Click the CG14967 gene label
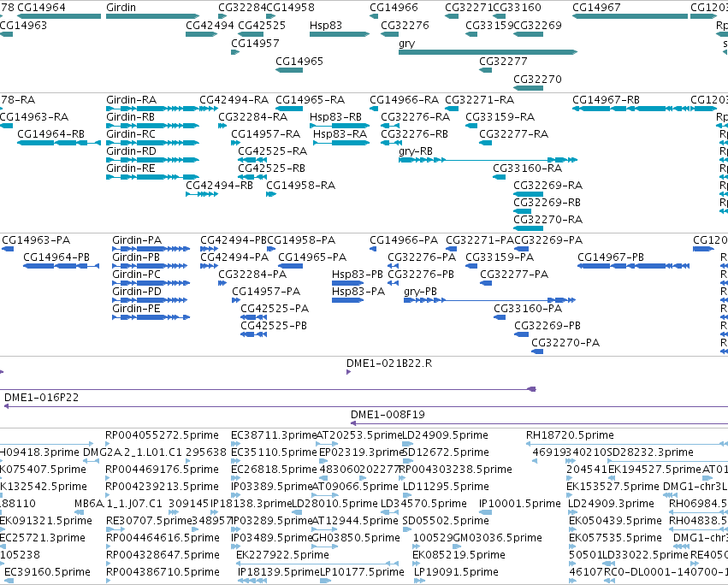Viewport: 728px width, 585px height. pyautogui.click(x=596, y=8)
